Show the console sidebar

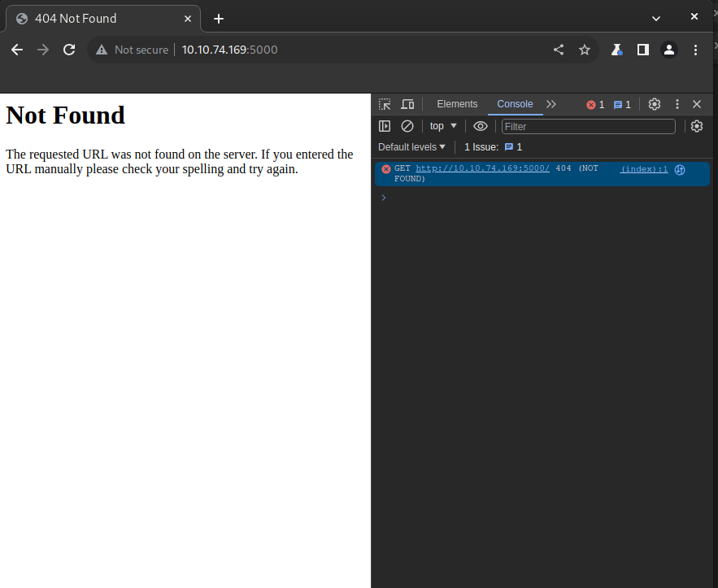(385, 126)
